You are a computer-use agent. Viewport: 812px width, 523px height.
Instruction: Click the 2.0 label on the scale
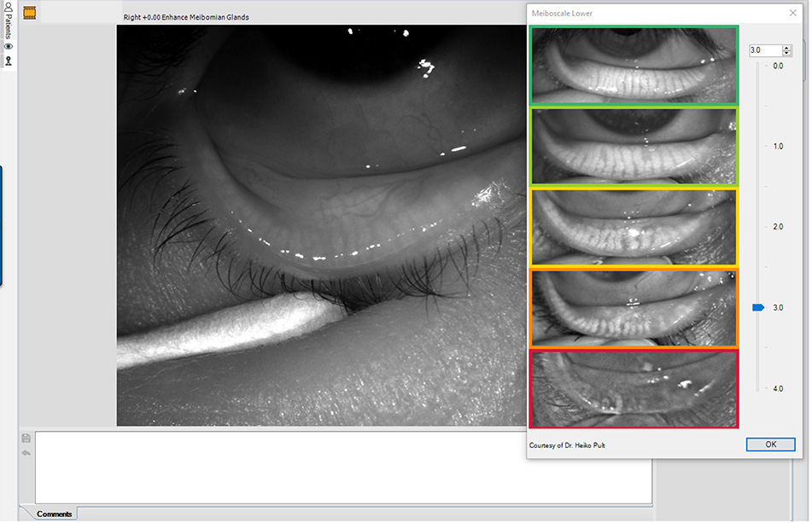click(778, 227)
